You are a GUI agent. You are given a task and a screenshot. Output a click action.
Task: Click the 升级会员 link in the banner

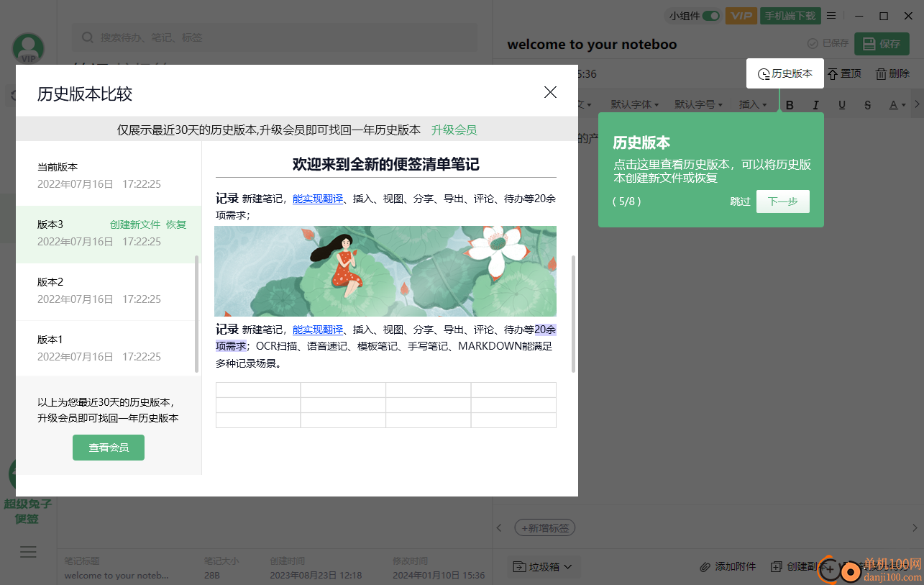[454, 130]
